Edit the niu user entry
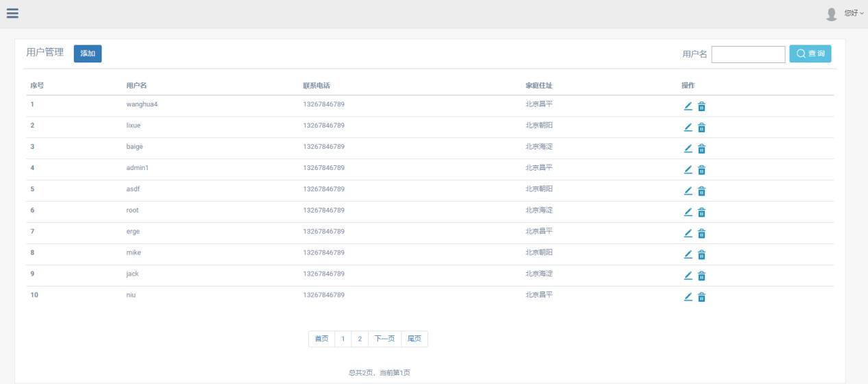 click(x=689, y=298)
